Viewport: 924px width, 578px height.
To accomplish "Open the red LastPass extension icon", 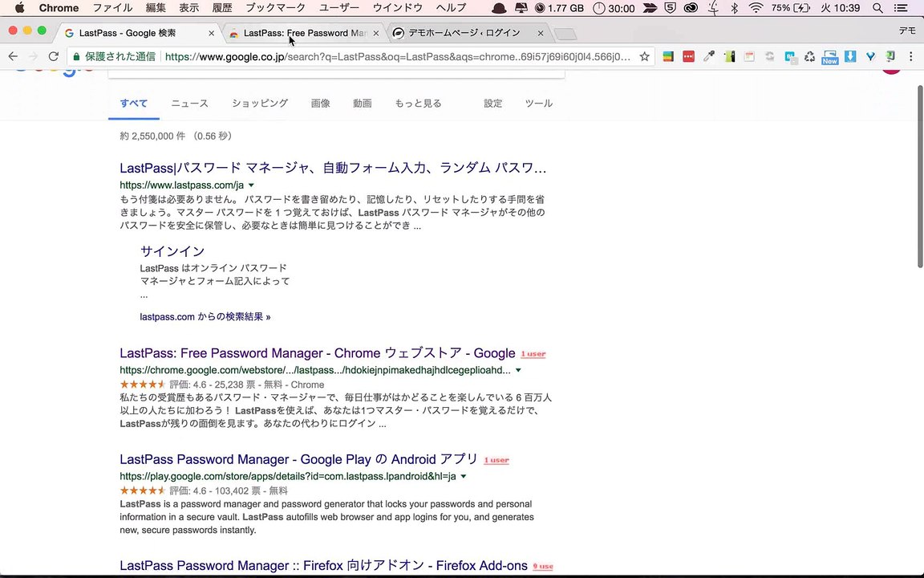I will point(688,57).
